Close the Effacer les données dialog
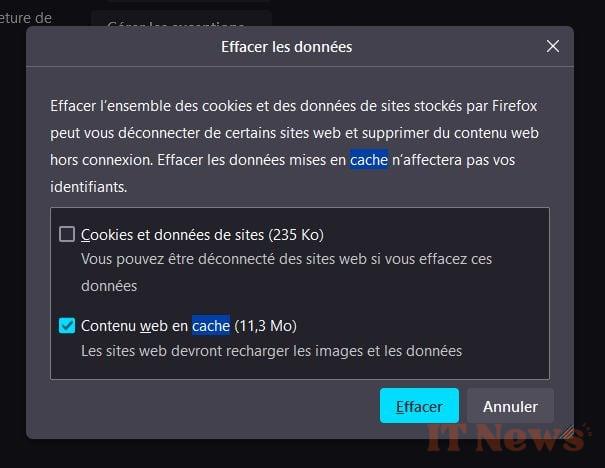Viewport: 605px width, 468px height. [x=553, y=46]
